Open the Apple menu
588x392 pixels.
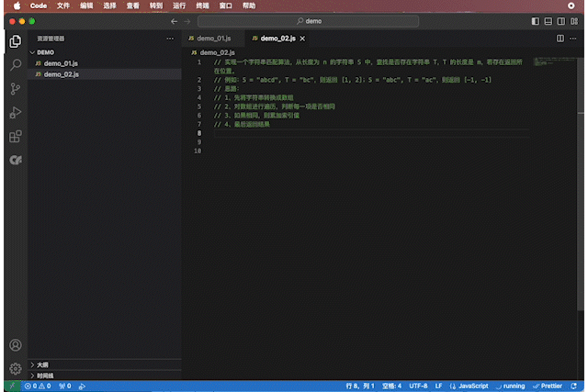pyautogui.click(x=17, y=6)
